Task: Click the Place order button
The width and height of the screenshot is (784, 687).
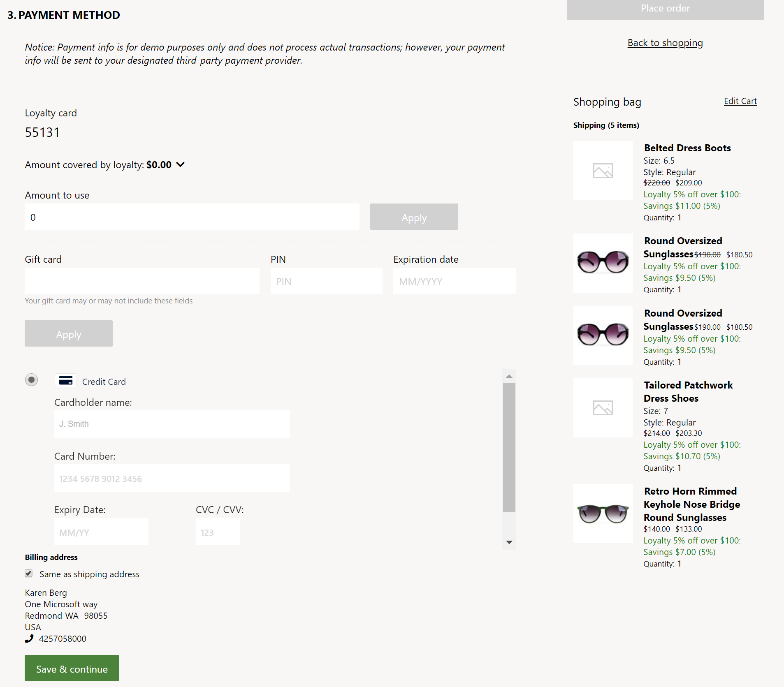Action: tap(665, 8)
